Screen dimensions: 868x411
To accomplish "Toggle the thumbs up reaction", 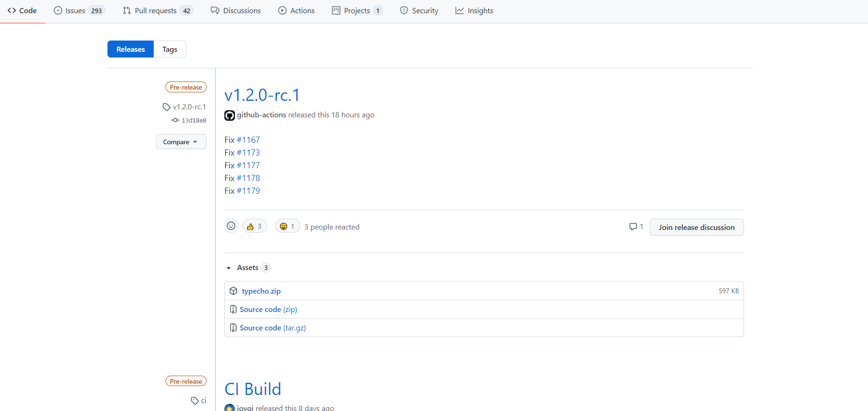I will coord(255,227).
